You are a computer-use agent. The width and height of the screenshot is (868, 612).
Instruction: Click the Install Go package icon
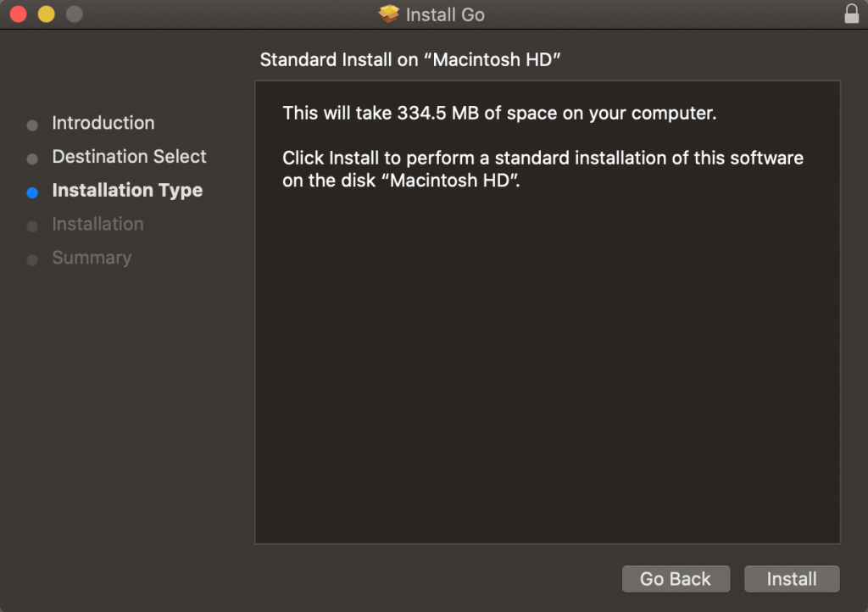pos(388,14)
